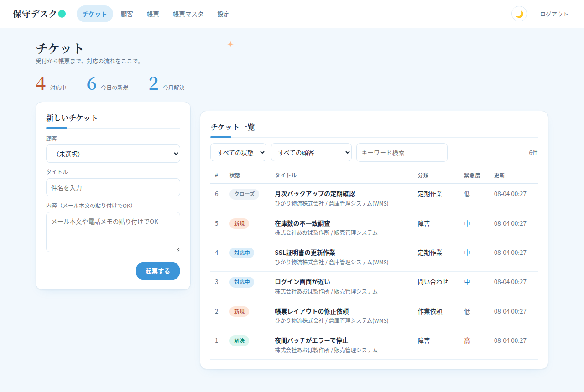Click the 作業依頼 category cell
The image size is (584, 392).
430,311
